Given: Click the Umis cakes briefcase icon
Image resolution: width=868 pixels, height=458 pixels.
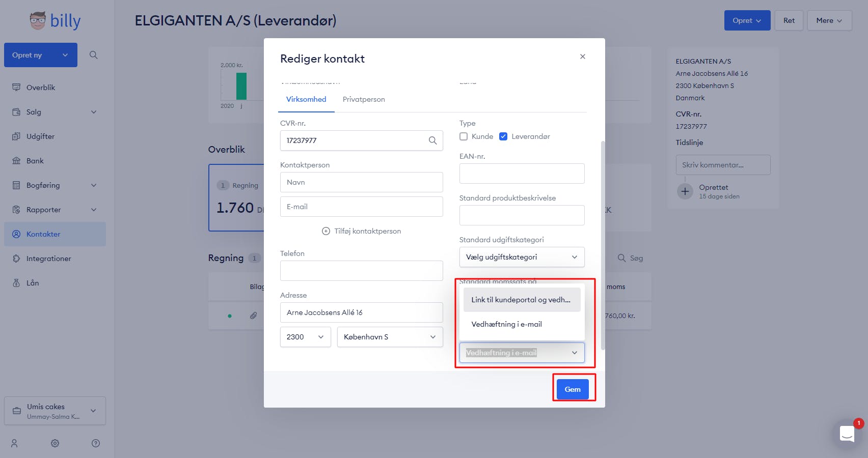Looking at the screenshot, I should [x=17, y=411].
